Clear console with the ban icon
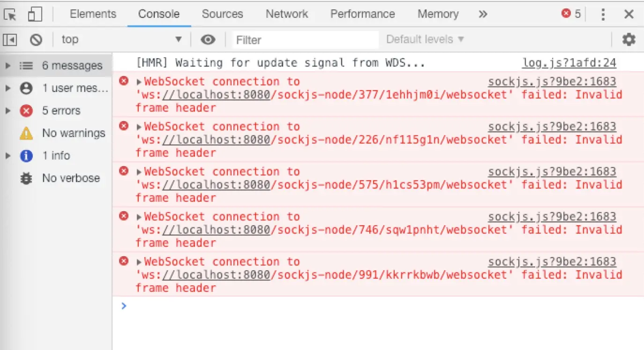The image size is (644, 350). coord(36,40)
